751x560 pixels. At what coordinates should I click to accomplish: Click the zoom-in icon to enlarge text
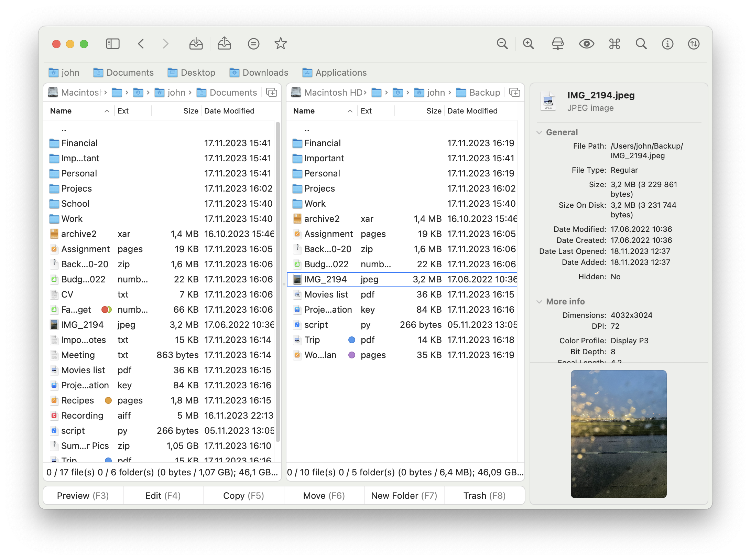click(528, 44)
